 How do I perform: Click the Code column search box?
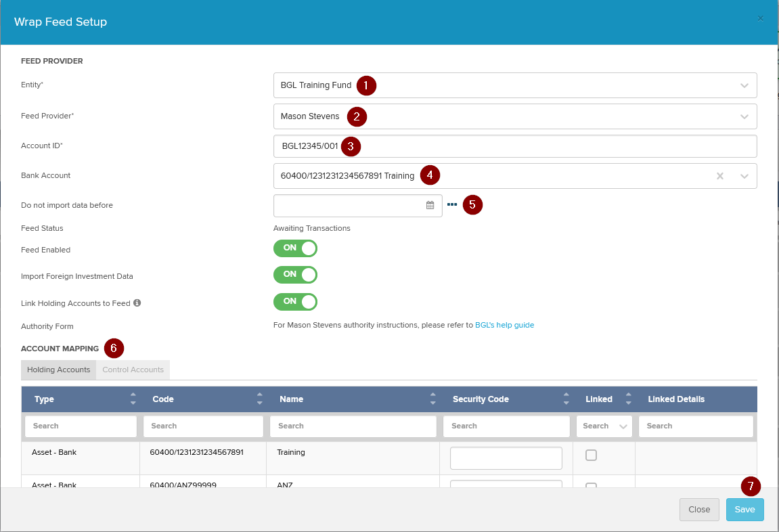point(203,426)
